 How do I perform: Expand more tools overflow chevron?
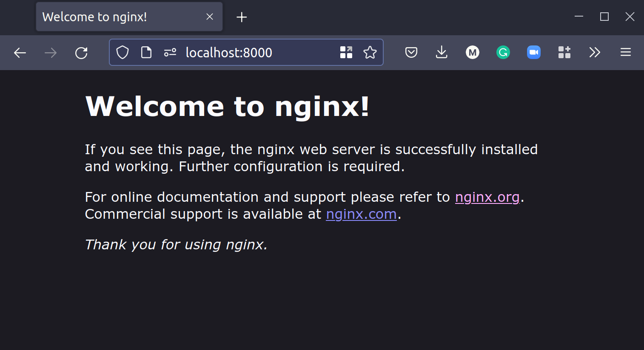[595, 53]
